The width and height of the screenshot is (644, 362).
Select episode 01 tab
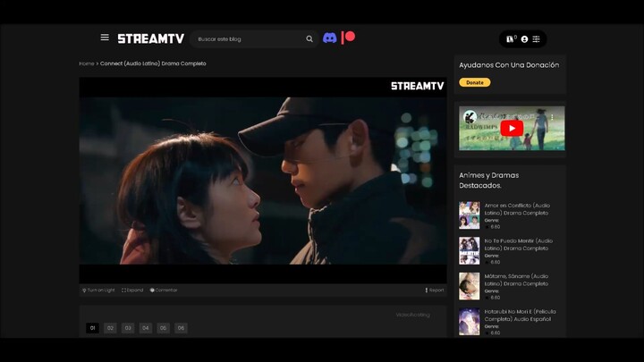(x=92, y=328)
